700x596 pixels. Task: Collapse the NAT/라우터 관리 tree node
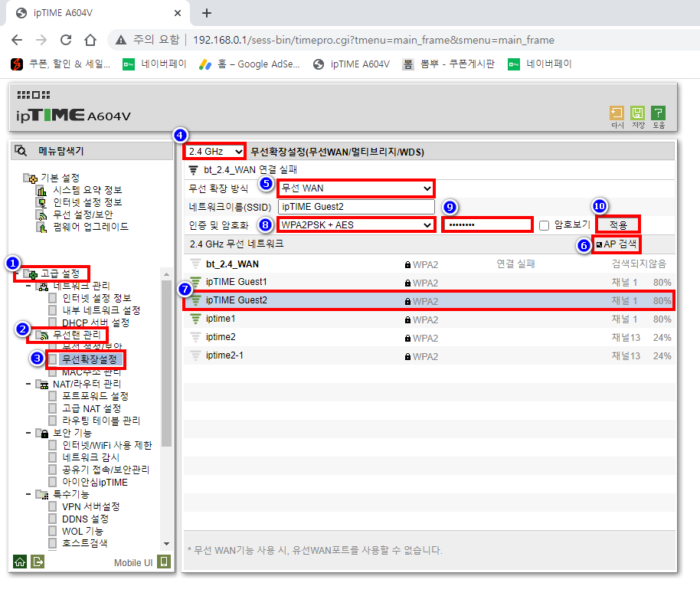[x=28, y=384]
